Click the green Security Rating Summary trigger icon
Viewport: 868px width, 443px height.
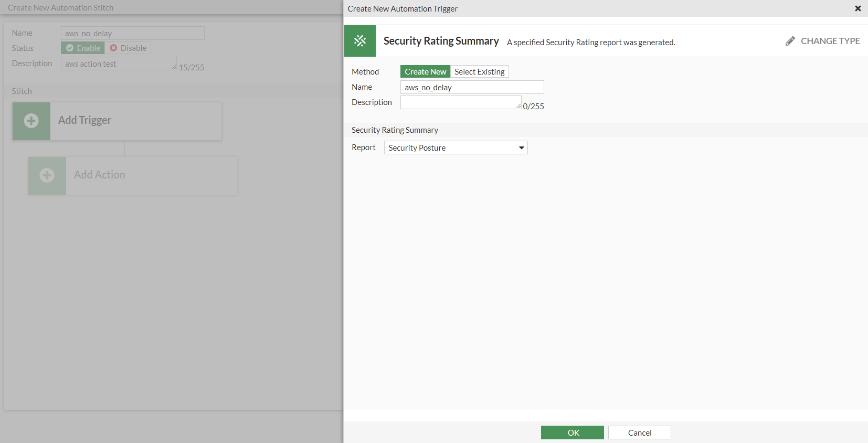tap(360, 41)
